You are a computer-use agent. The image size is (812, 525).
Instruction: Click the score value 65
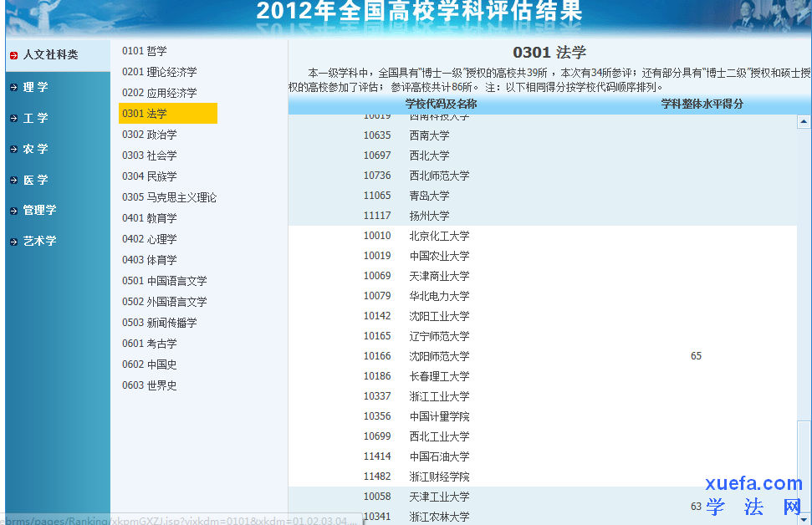coord(696,356)
